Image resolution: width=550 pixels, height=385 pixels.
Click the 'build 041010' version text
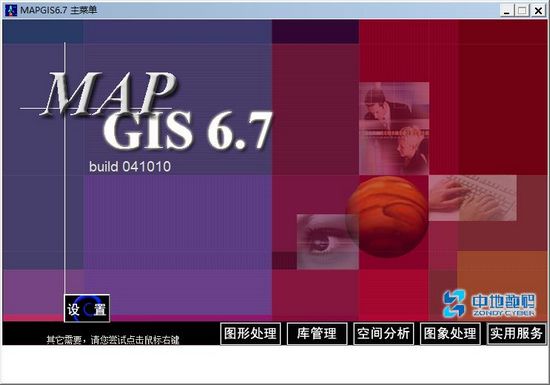pyautogui.click(x=130, y=167)
